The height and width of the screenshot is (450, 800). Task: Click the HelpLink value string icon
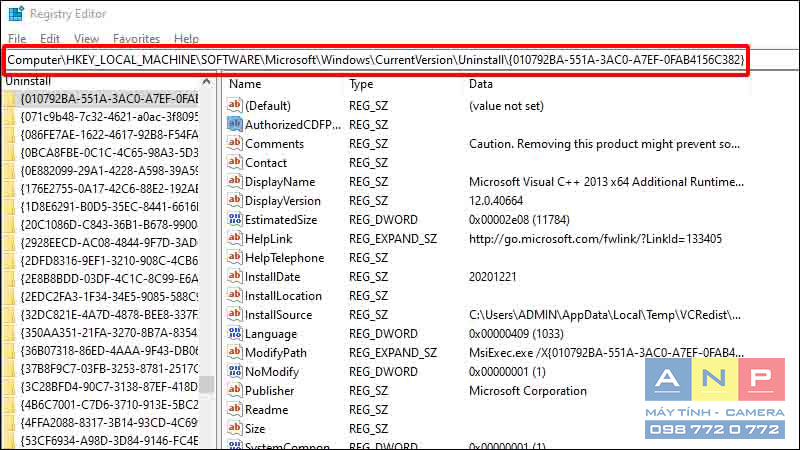235,238
